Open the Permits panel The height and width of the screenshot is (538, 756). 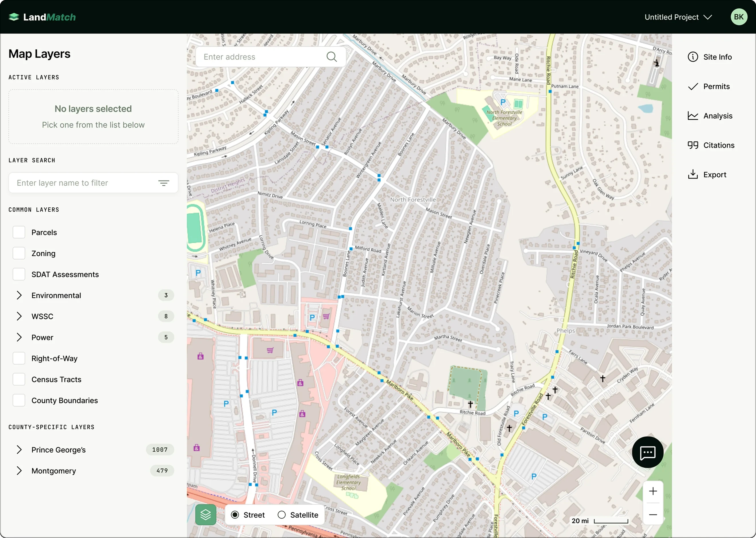[x=709, y=87]
